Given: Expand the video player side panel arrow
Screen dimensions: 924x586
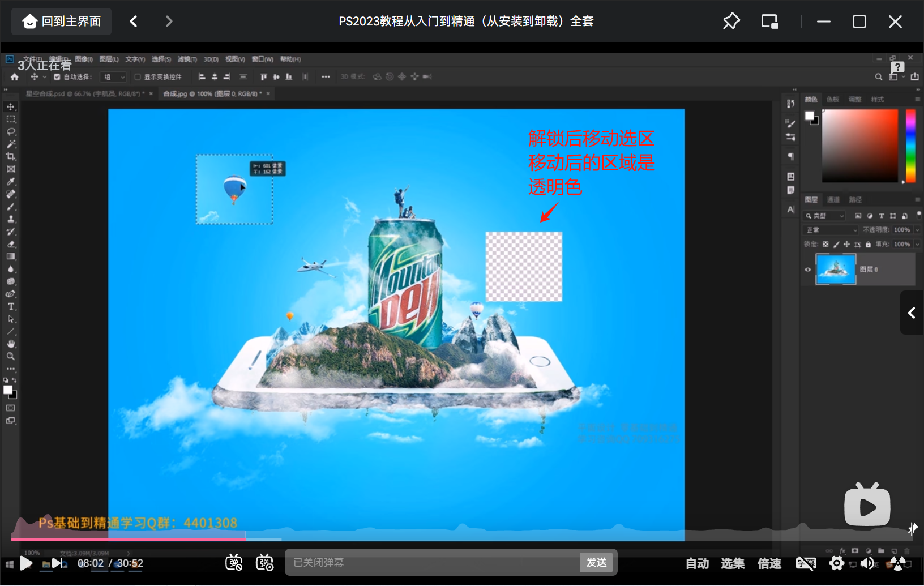Looking at the screenshot, I should coord(912,313).
